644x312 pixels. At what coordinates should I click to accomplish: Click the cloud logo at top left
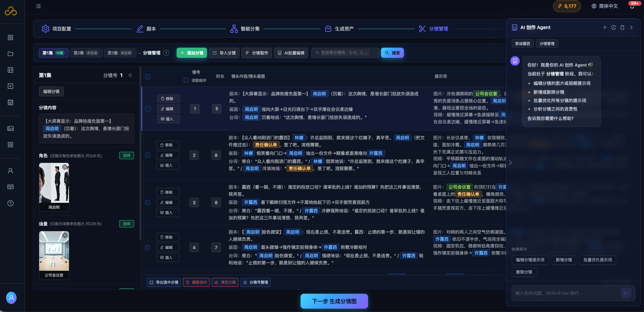tap(11, 11)
